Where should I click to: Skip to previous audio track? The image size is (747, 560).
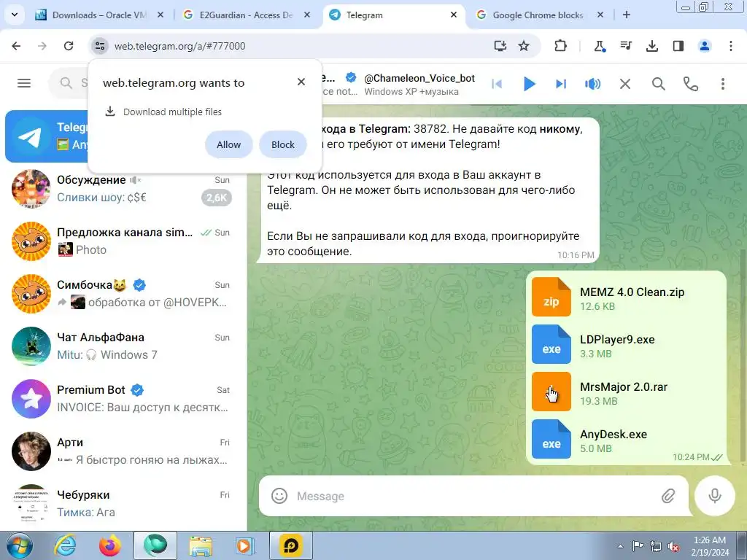point(497,84)
